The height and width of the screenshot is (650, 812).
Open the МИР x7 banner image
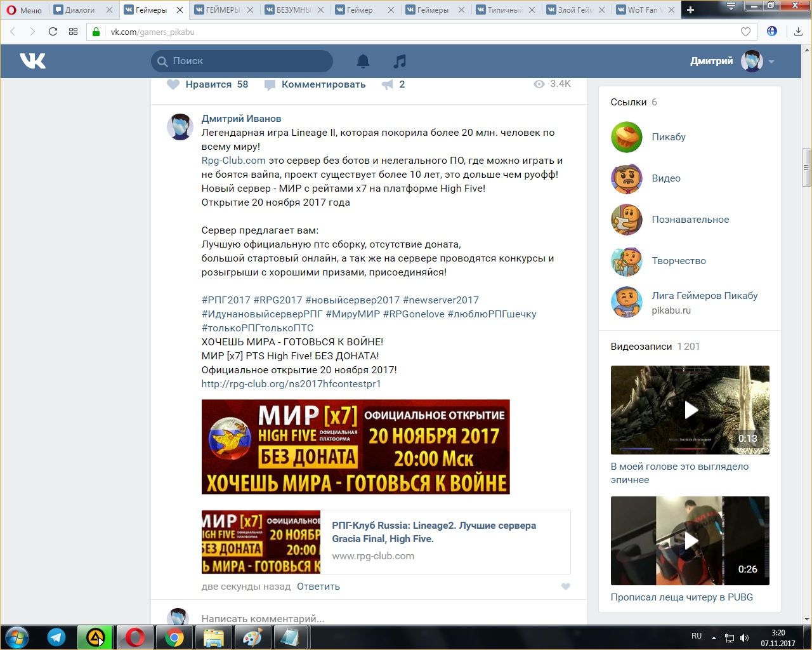pyautogui.click(x=356, y=447)
